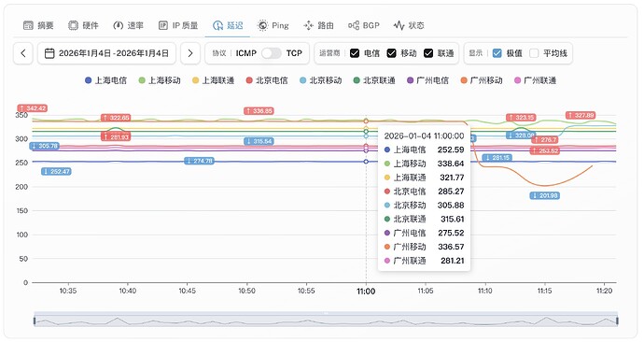Click the IP 质量 tab's IP icon
The image size is (644, 342).
tap(163, 25)
